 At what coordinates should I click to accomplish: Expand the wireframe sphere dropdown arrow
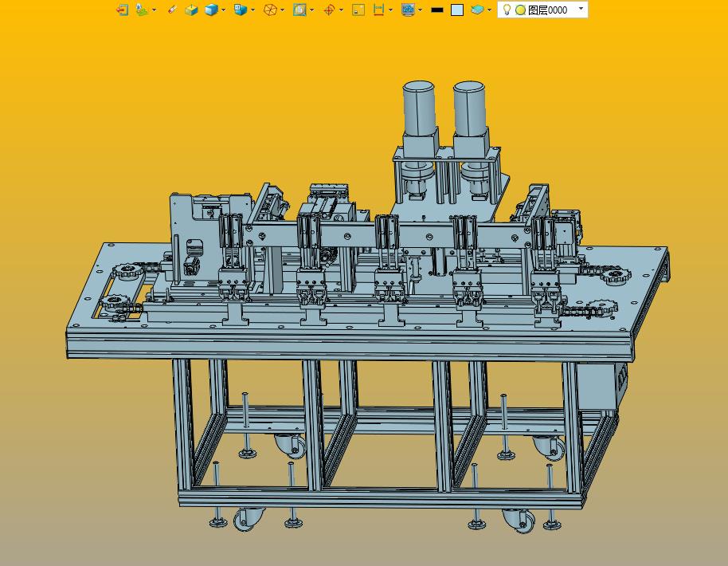coord(282,10)
